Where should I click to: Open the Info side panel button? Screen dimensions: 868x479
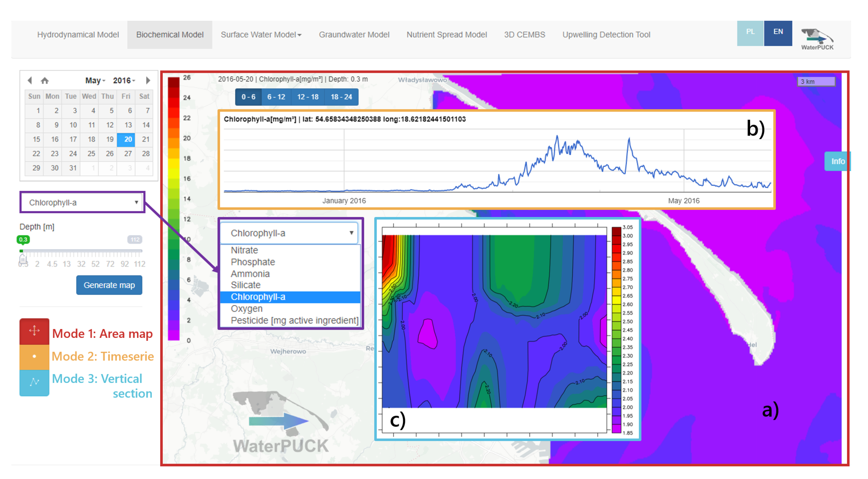pos(838,161)
